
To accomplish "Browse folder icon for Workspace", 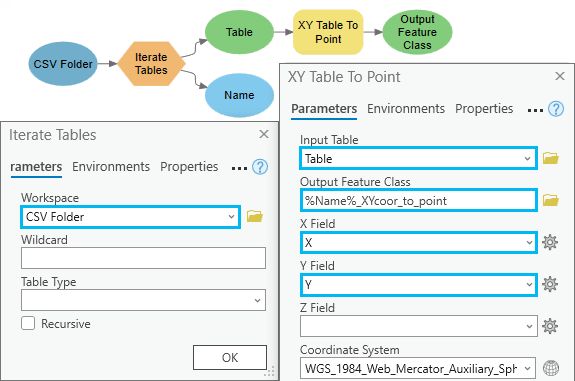I will (254, 216).
